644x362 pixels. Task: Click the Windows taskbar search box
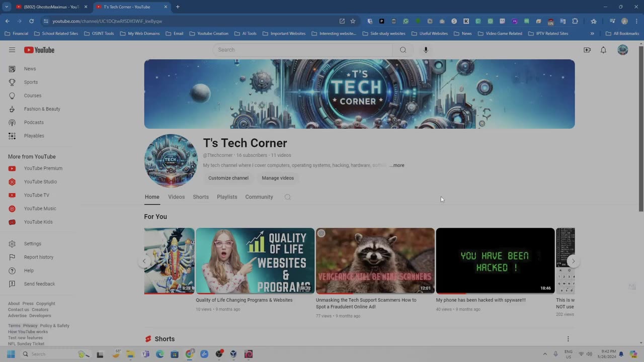point(55,354)
